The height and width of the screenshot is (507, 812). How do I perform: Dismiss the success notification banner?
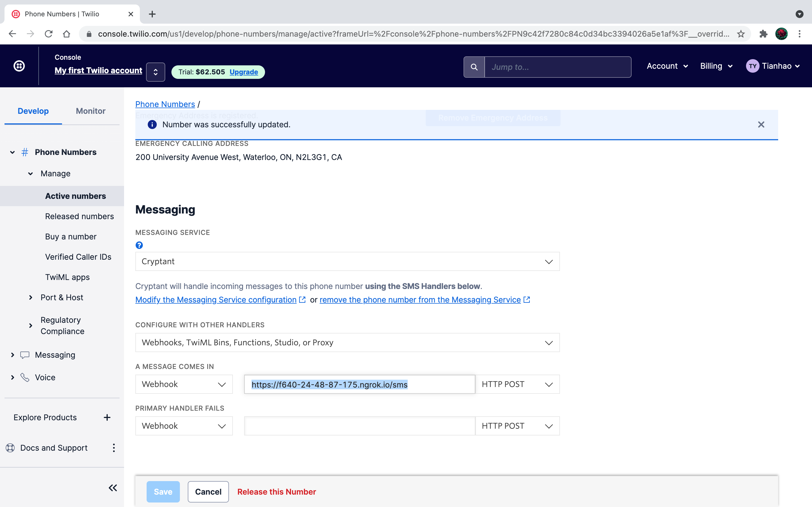click(x=761, y=125)
